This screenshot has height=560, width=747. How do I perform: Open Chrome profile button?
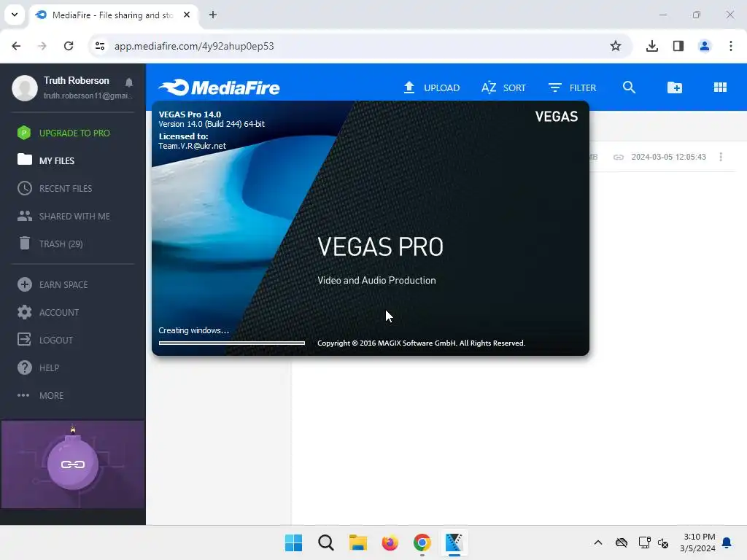[x=704, y=46]
